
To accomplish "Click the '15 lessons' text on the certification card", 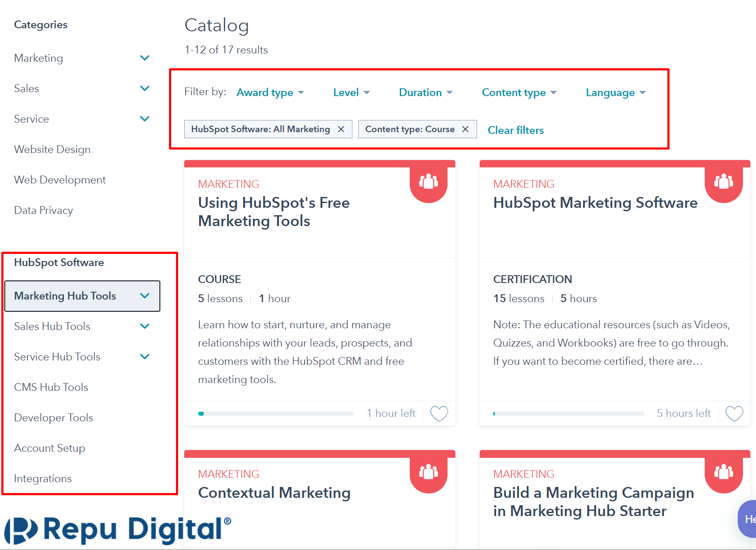I will (519, 299).
